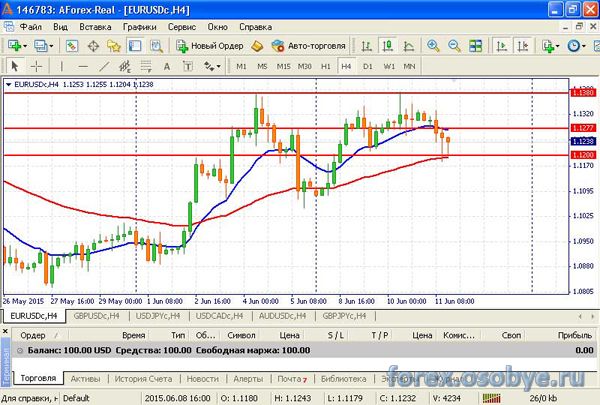This screenshot has height=405, width=600.
Task: Open the История Счета terminal tab
Action: click(x=143, y=379)
